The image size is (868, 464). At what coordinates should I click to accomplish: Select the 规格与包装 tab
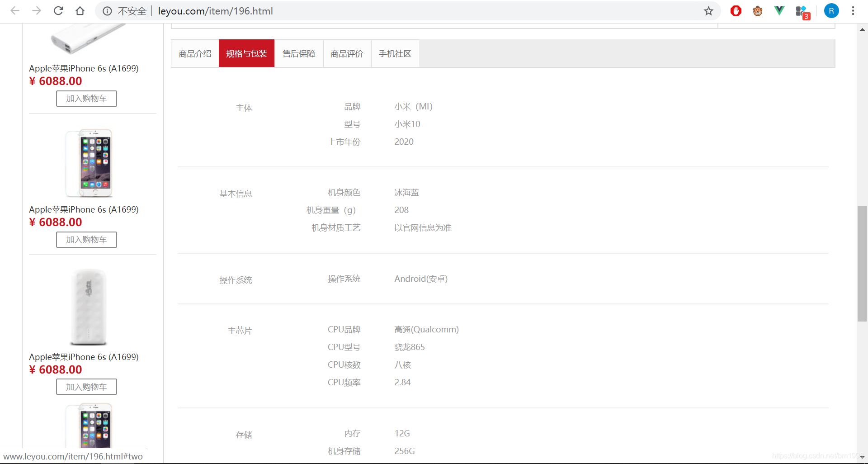[246, 54]
